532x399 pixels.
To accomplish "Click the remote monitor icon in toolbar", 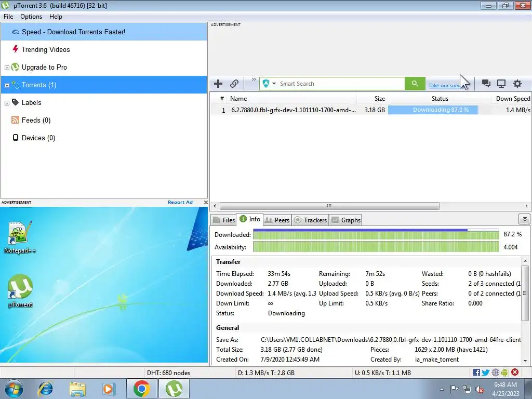I will coord(501,84).
